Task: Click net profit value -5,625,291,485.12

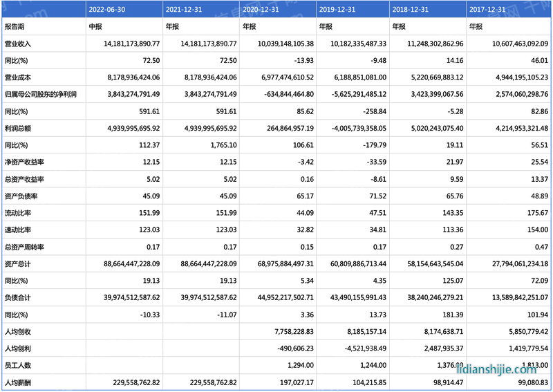Action: pos(359,94)
